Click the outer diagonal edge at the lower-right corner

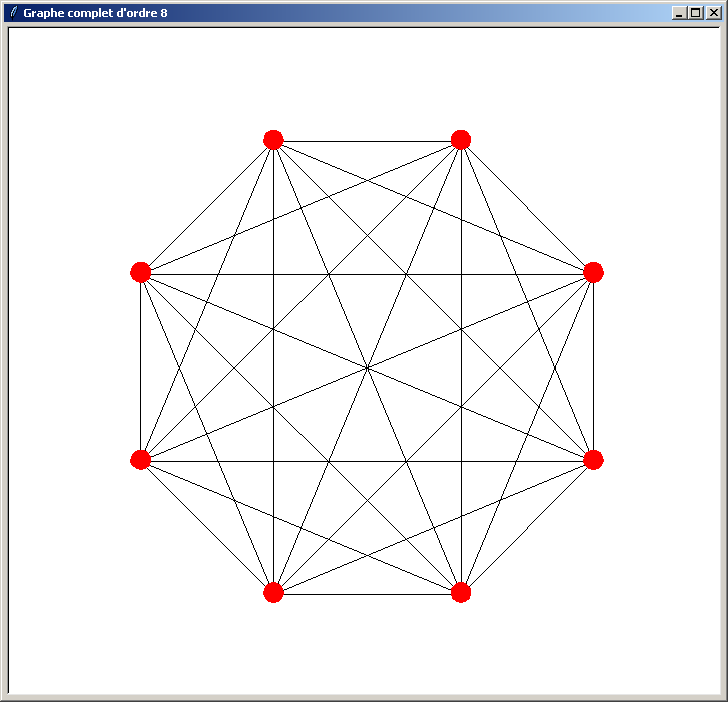pos(527,527)
